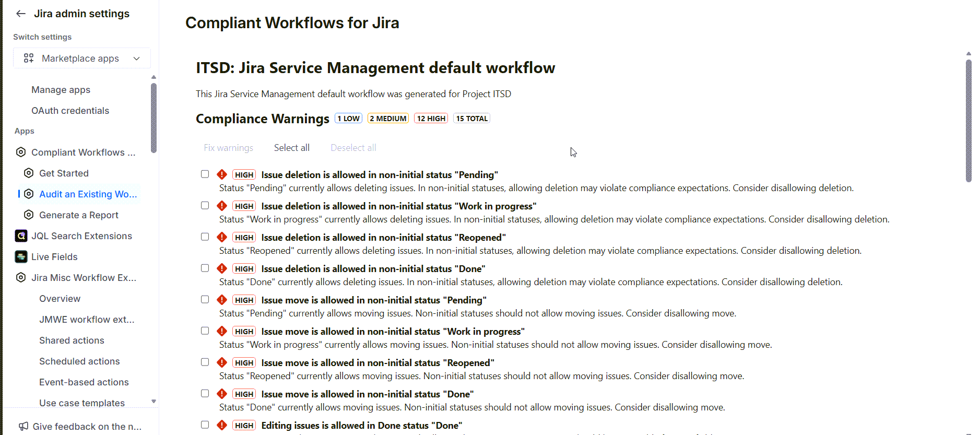Go to the Get Started page
The image size is (980, 435).
pos(64,173)
